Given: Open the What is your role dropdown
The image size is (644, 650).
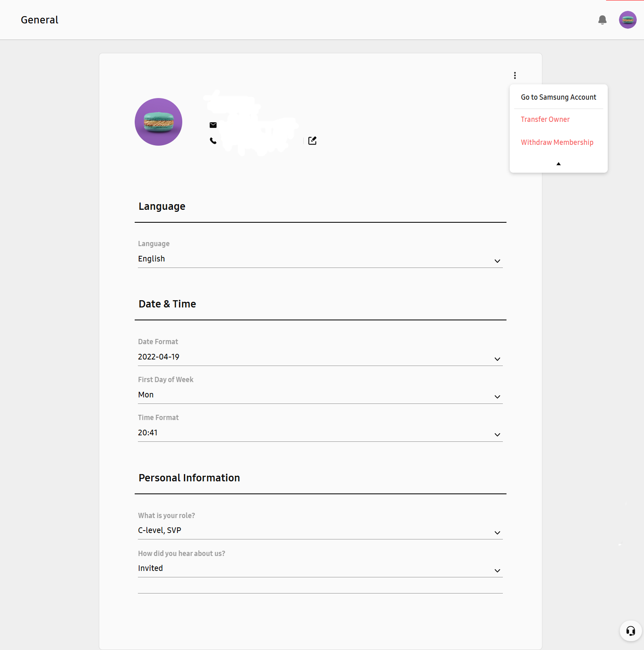Looking at the screenshot, I should click(320, 531).
